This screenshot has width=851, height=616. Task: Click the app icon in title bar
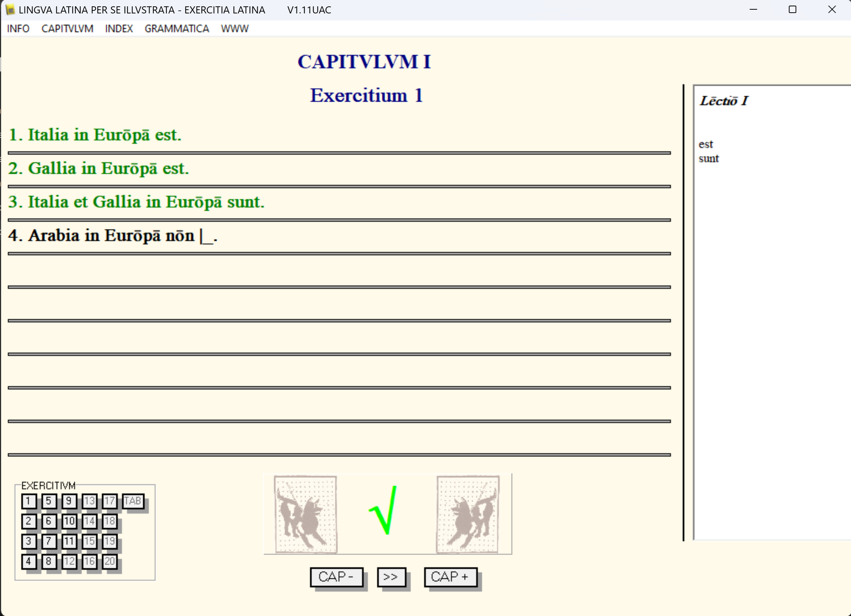pos(10,10)
